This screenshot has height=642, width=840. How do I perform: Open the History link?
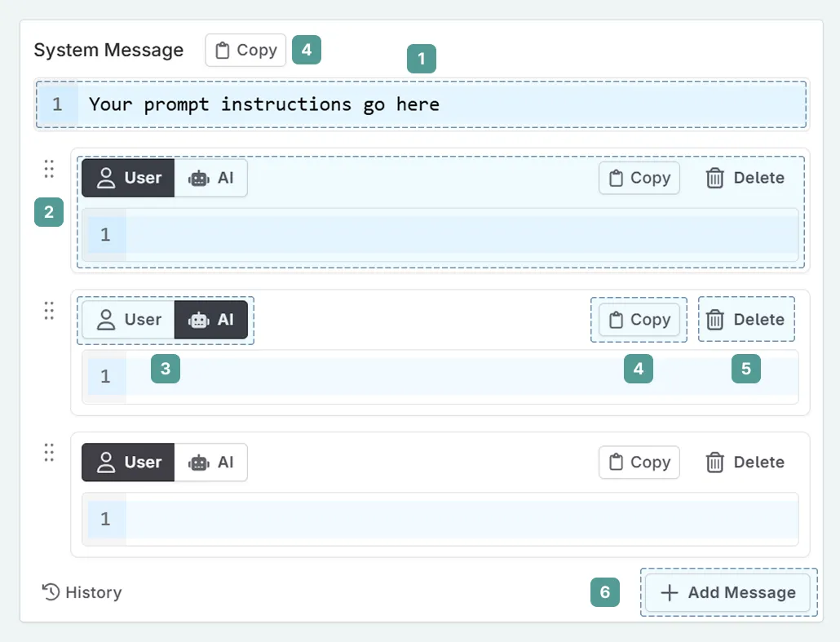(82, 592)
